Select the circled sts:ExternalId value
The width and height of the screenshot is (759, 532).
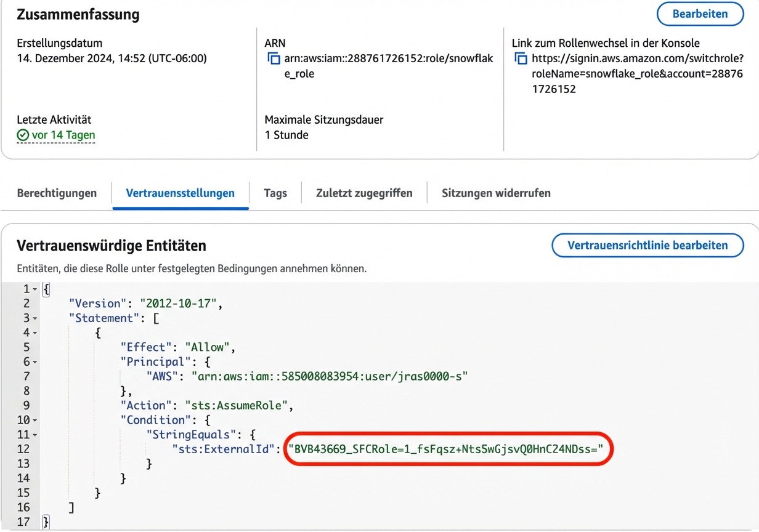click(x=448, y=449)
